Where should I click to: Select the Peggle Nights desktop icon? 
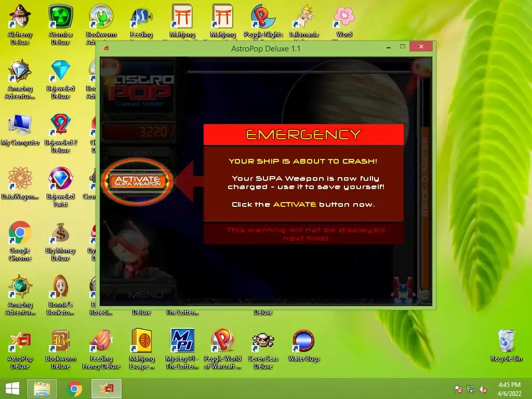263,21
